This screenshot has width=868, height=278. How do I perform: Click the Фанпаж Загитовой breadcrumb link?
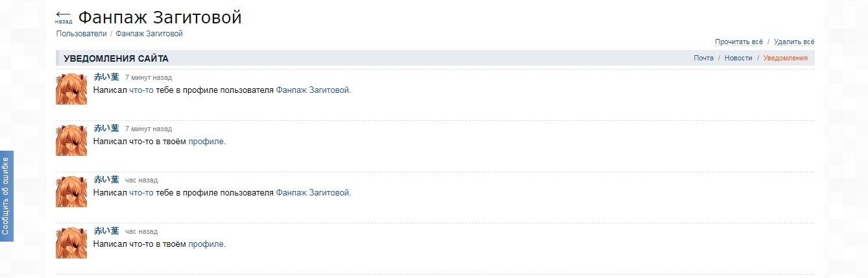click(x=149, y=34)
